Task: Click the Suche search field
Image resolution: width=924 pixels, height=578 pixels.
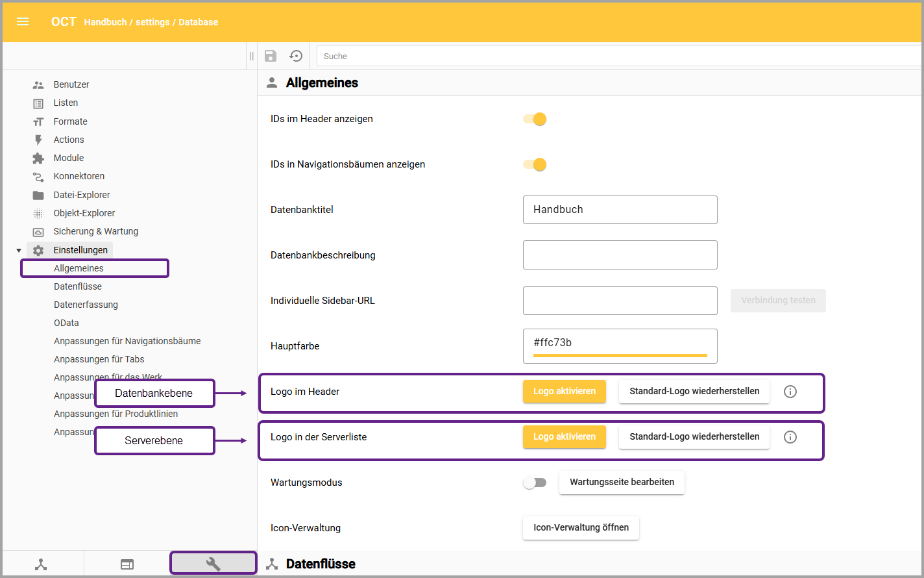Action: [x=616, y=56]
